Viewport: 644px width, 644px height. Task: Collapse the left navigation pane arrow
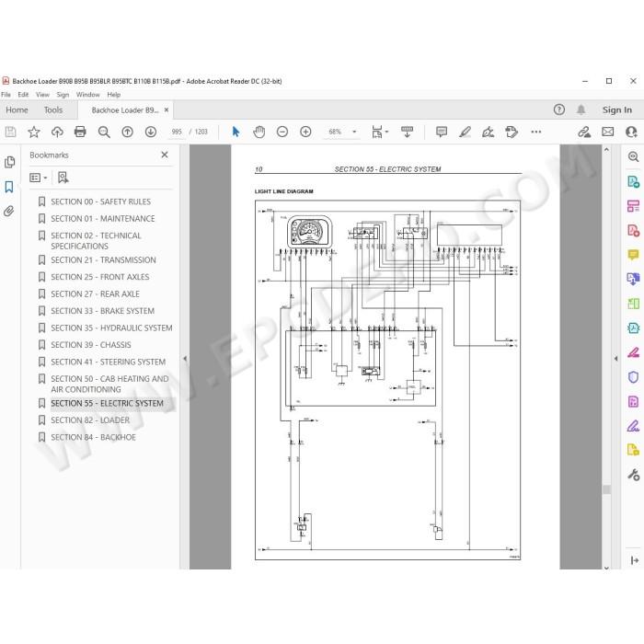[x=185, y=359]
